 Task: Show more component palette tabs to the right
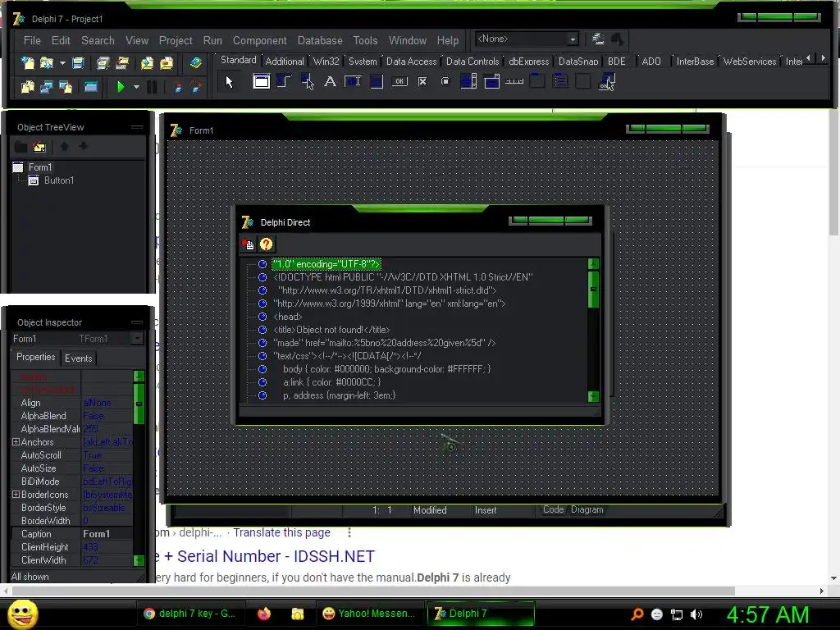coord(824,58)
